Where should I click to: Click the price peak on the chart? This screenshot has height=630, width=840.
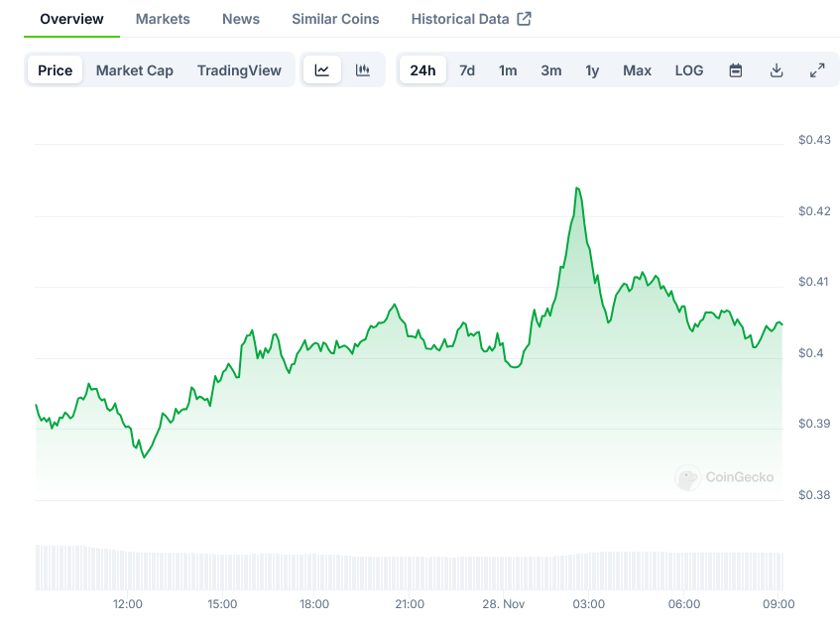click(x=577, y=188)
